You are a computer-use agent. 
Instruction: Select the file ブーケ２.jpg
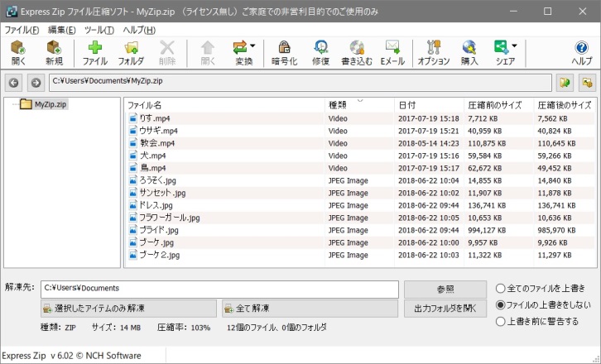tap(160, 255)
